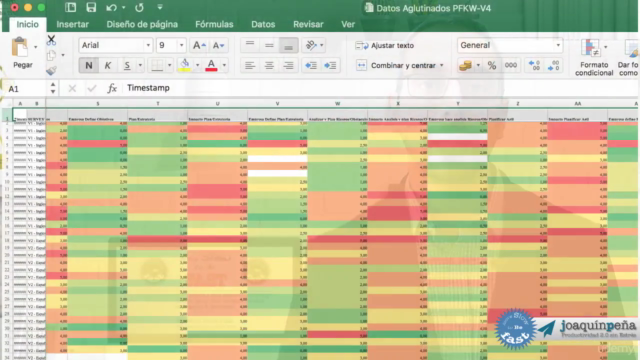Click the A1 Name Box field
Viewport: 640px width, 360px height.
26,89
